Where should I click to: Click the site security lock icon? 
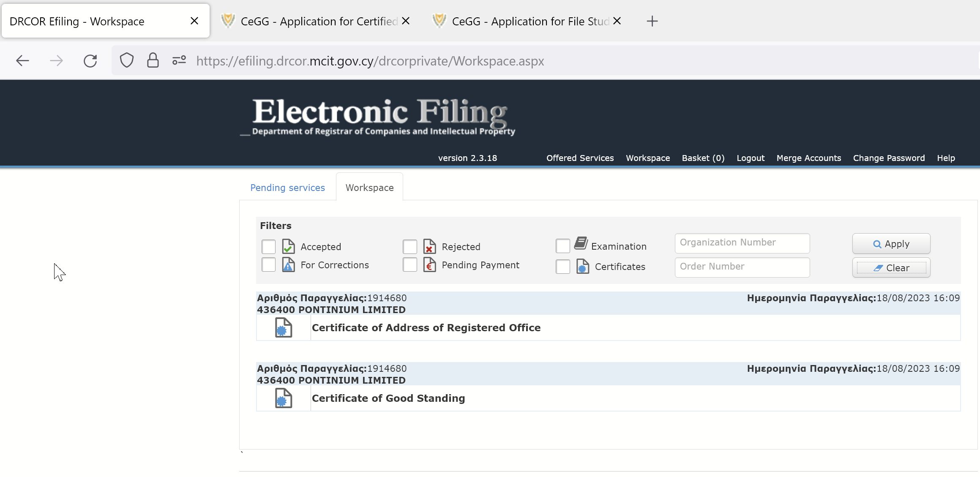tap(153, 61)
